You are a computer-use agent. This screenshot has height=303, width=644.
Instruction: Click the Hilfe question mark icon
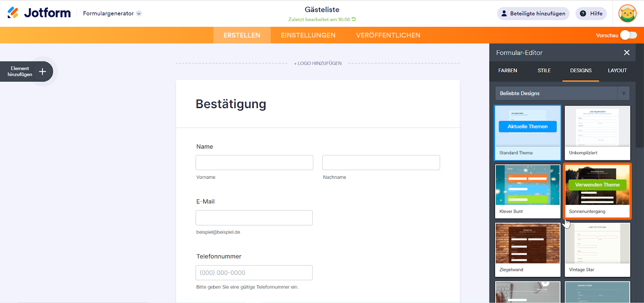(583, 14)
